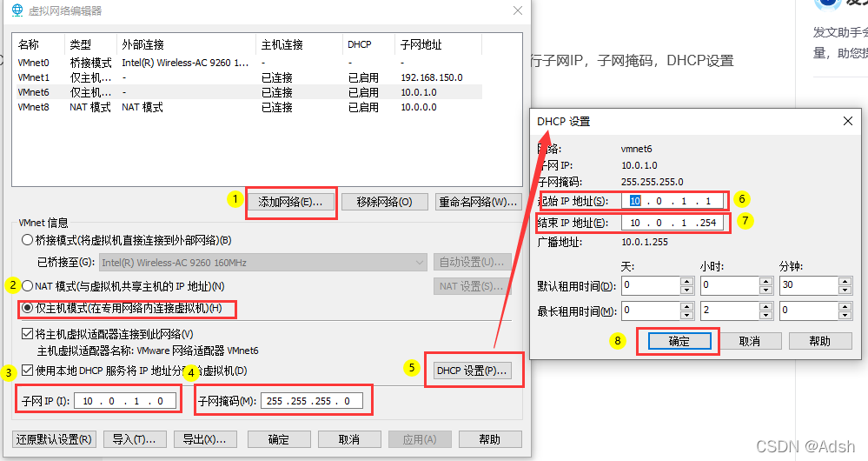This screenshot has height=461, width=868.
Task: Click 取消 in the virtual network editor
Action: 349,439
